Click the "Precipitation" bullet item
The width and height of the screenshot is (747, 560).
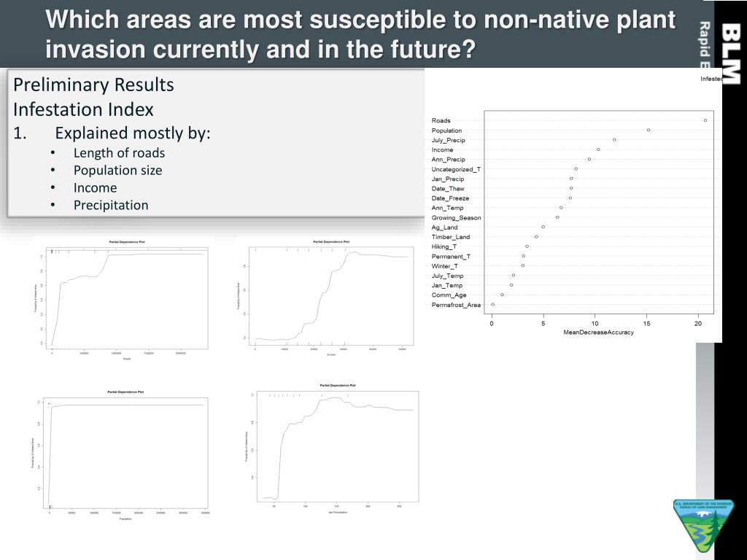(x=110, y=206)
